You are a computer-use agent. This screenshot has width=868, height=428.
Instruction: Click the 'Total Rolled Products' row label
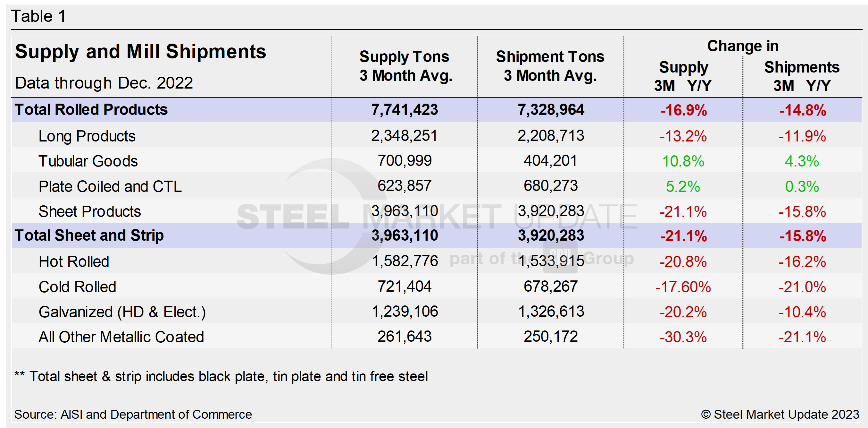[91, 110]
